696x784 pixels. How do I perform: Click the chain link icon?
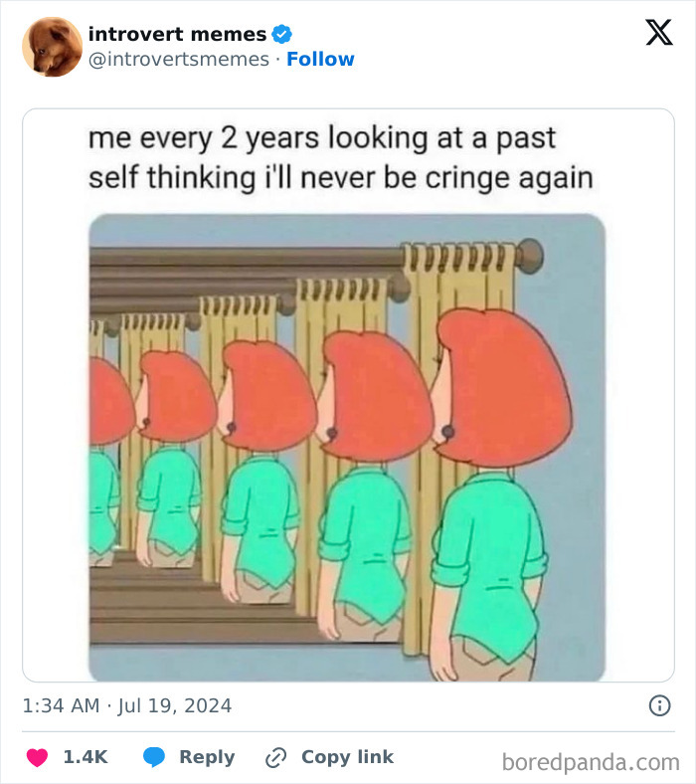(x=275, y=757)
